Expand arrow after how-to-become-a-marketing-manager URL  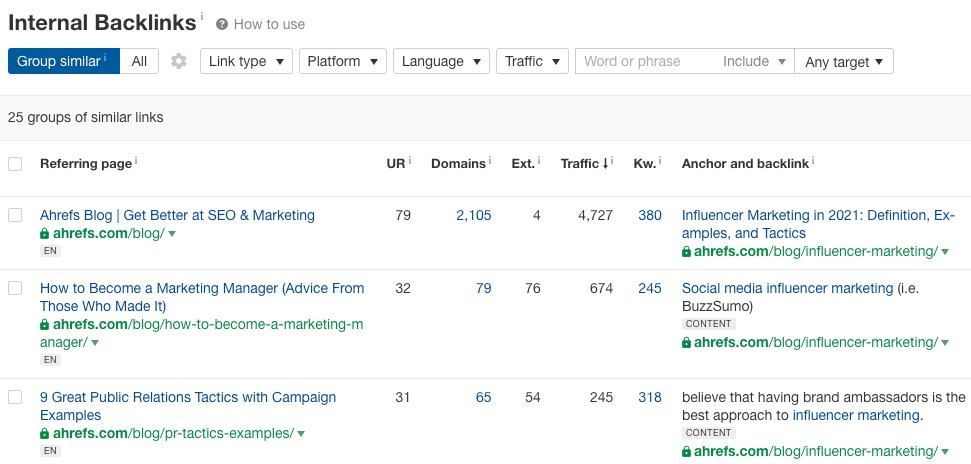click(95, 343)
